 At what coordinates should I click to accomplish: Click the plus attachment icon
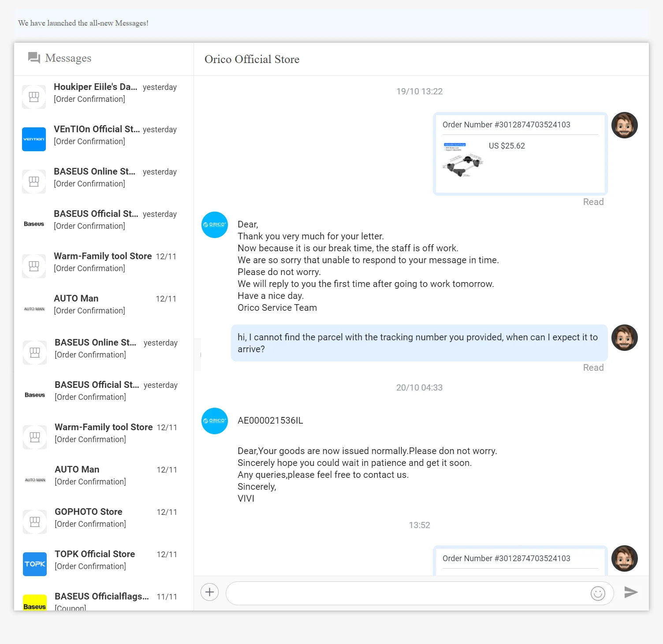tap(210, 592)
